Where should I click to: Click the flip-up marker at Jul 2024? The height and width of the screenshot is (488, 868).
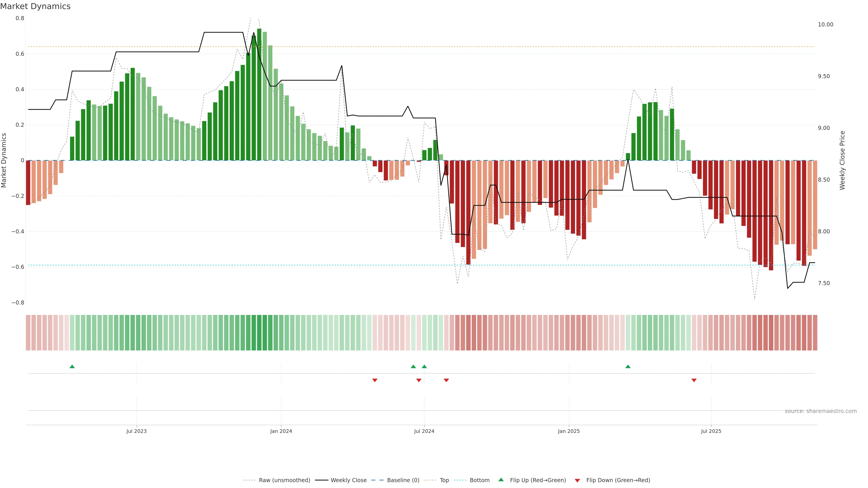pyautogui.click(x=424, y=366)
